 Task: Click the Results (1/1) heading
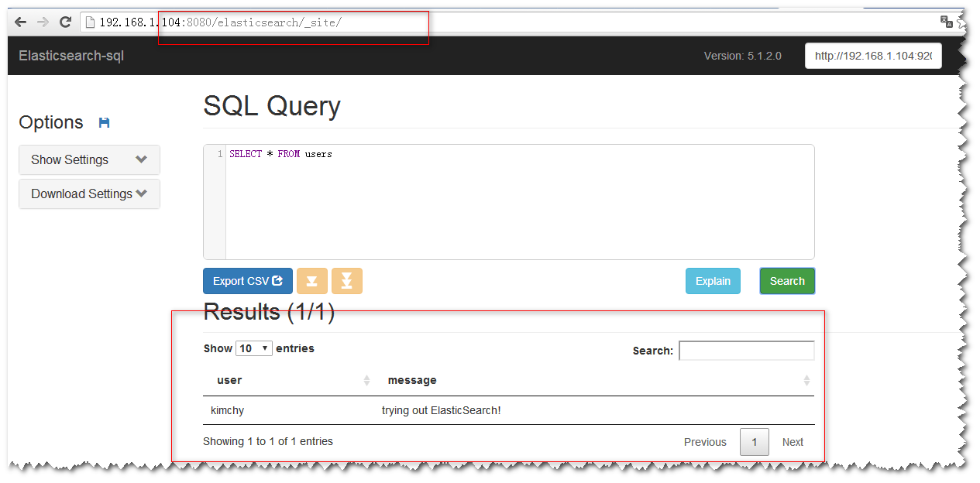(x=269, y=311)
